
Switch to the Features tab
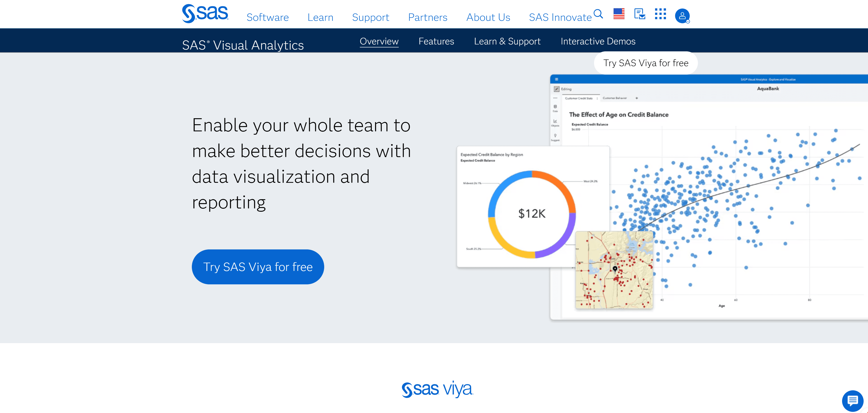[x=436, y=41]
